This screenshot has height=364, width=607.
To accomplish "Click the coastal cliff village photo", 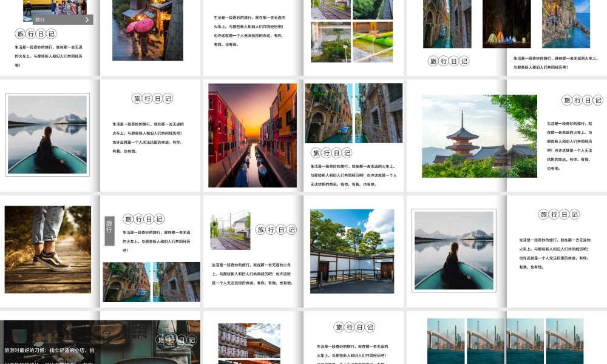I will [566, 24].
